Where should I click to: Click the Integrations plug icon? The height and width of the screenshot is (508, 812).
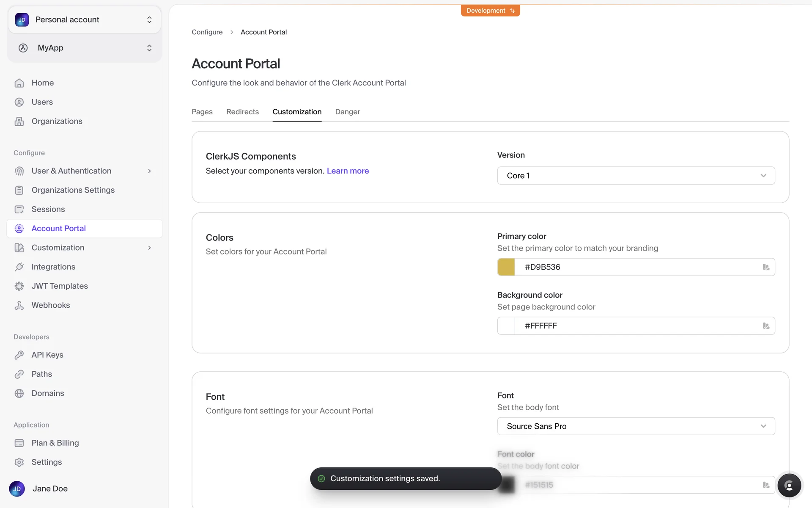point(19,267)
